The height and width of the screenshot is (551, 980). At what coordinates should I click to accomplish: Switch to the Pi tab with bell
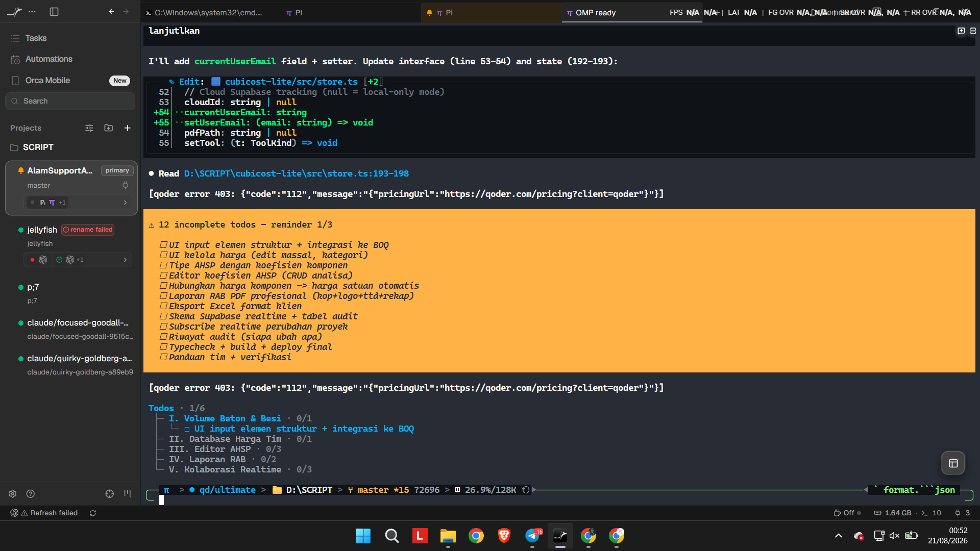point(492,13)
